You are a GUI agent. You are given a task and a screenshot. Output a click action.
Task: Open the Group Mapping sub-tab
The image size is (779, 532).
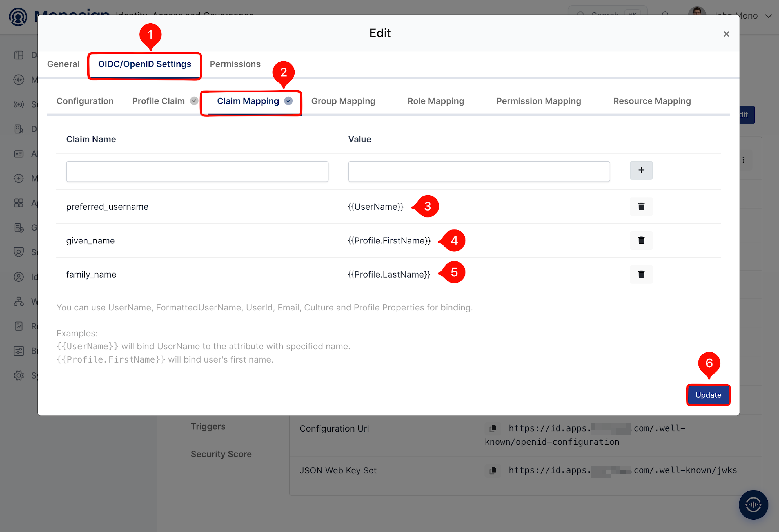tap(343, 101)
